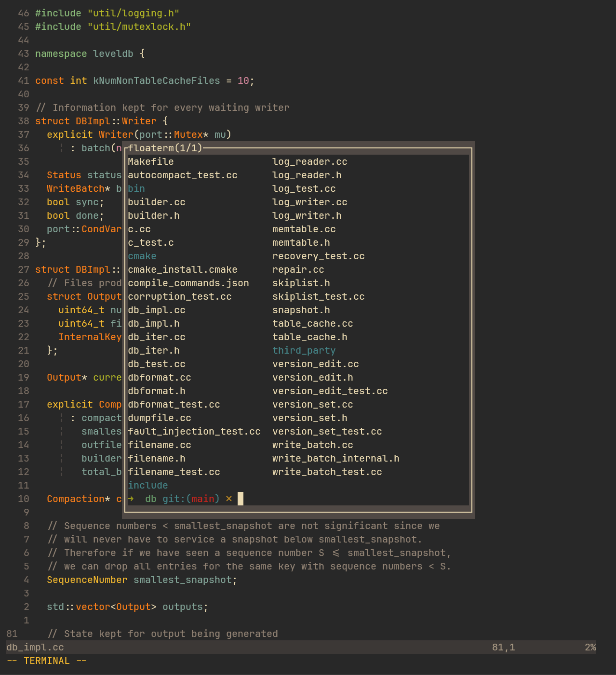Click the -- TERMINAL -- mode indicator
Image resolution: width=616 pixels, height=675 pixels.
pyautogui.click(x=46, y=661)
